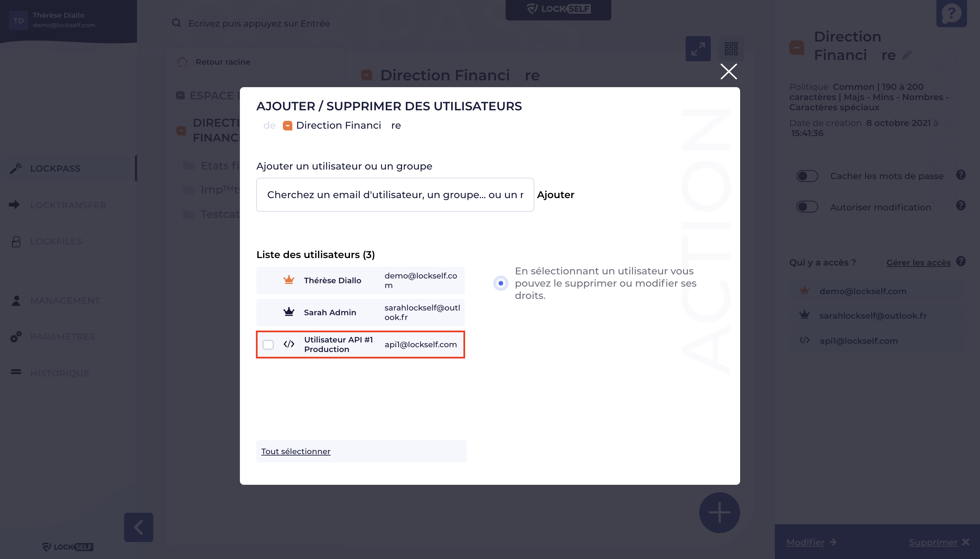The image size is (980, 559).
Task: Collapse the ESPACE tree node
Action: pos(180,96)
